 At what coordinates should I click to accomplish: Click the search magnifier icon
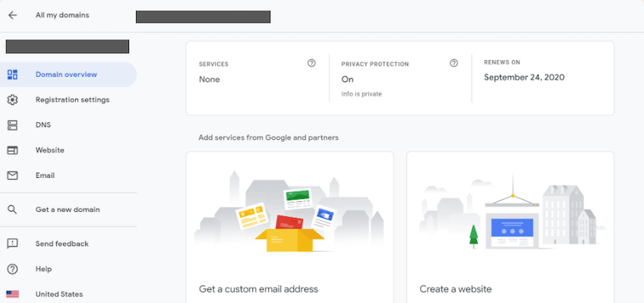point(13,210)
